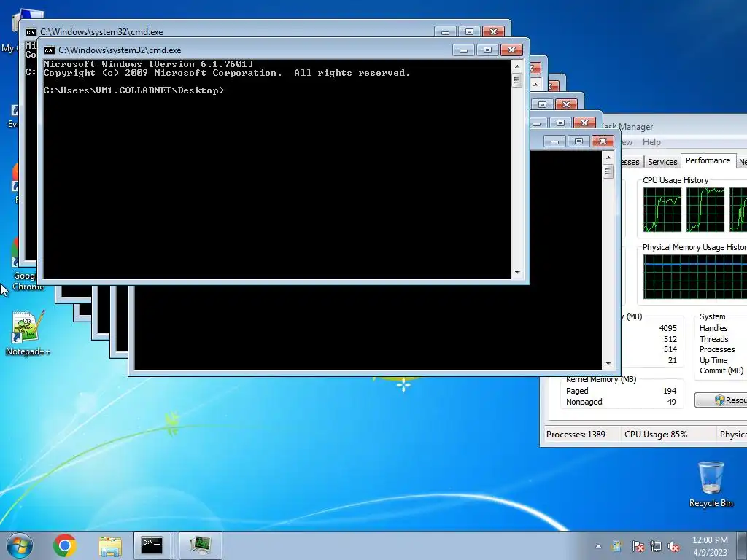Minimize the frontmost cmd window
This screenshot has height=560, width=747.
[463, 50]
